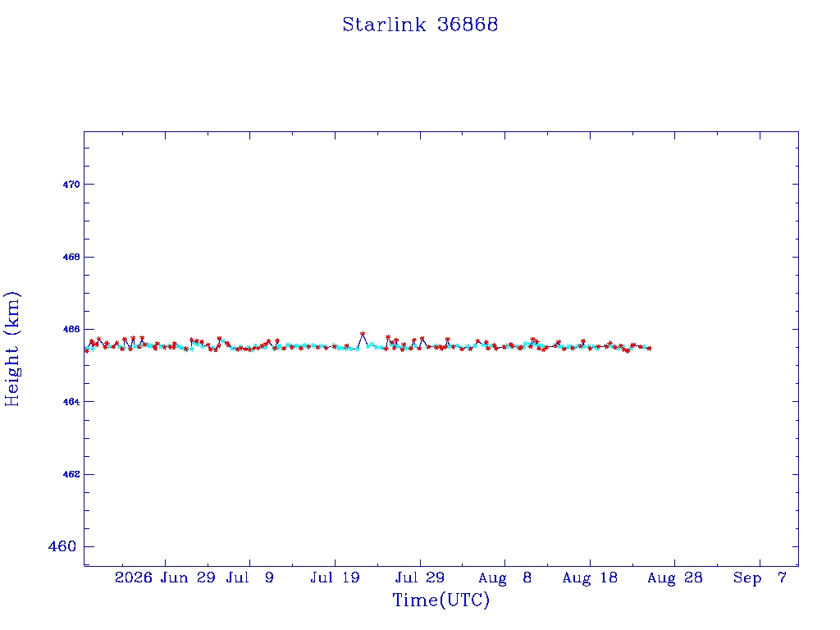Click the 464 height axis label
Viewport: 840px width, 630px height.
71,402
